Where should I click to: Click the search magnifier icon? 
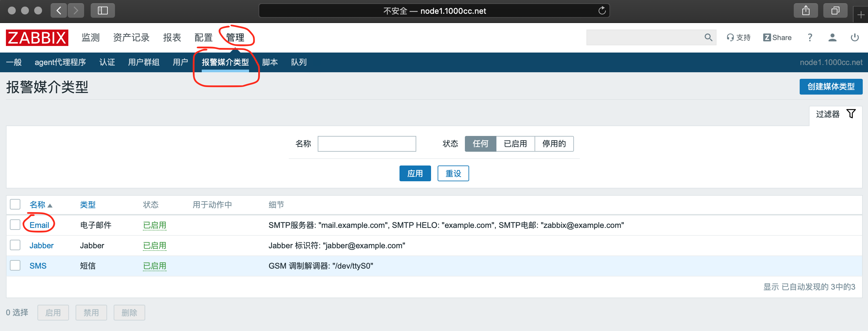708,37
